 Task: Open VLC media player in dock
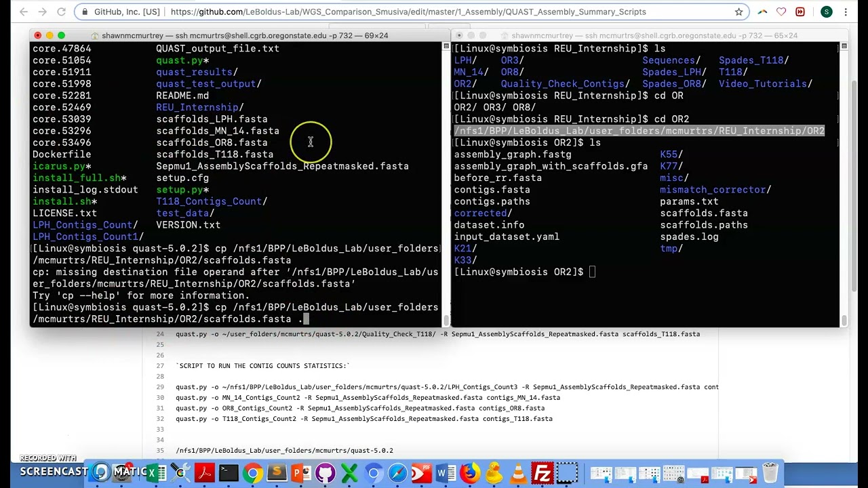pos(518,472)
